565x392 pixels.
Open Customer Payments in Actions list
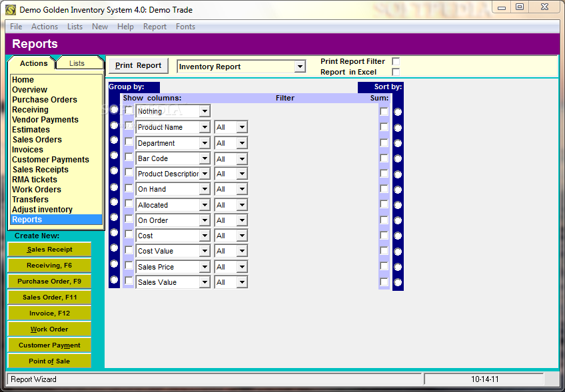(x=56, y=160)
